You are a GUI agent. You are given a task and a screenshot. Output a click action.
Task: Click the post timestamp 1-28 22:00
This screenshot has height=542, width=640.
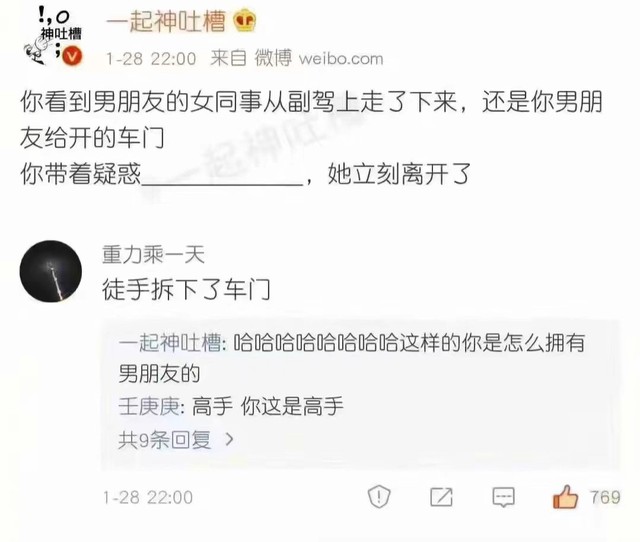click(x=151, y=59)
